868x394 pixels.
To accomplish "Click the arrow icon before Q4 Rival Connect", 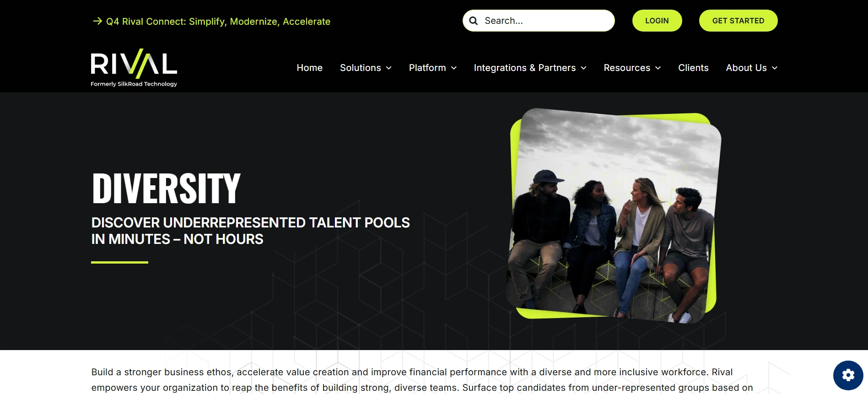I will (x=97, y=21).
